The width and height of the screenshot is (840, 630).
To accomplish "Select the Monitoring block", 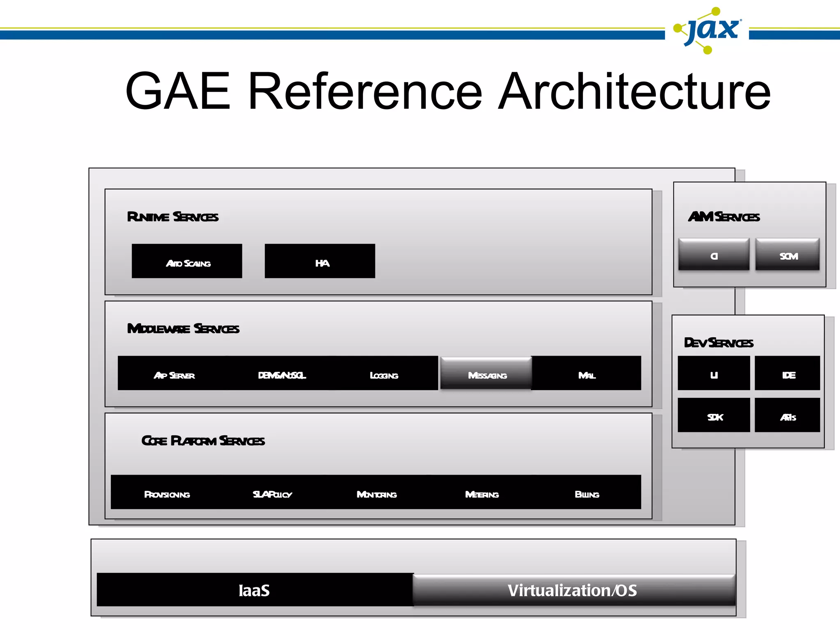I will [377, 492].
